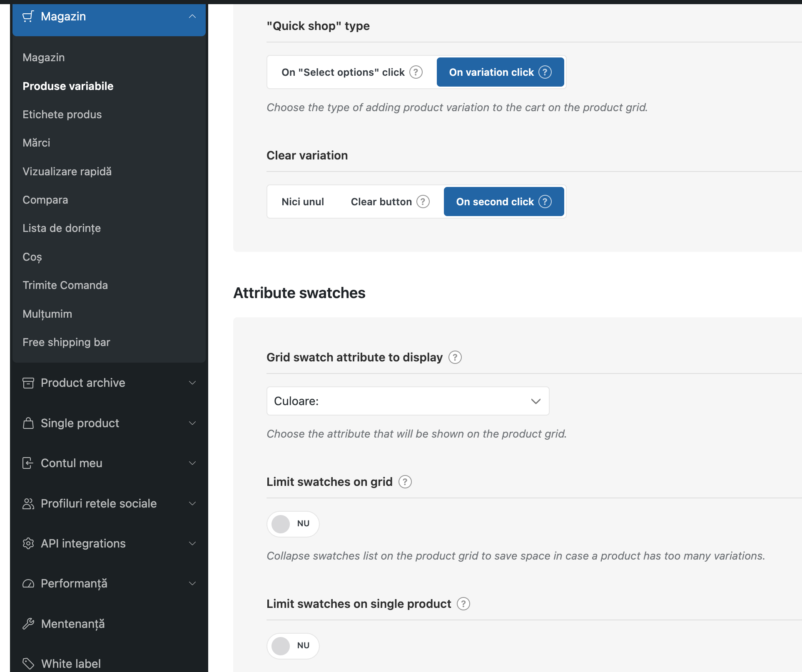The width and height of the screenshot is (802, 672).
Task: Select Nici unul for Clear variation
Action: pyautogui.click(x=302, y=202)
